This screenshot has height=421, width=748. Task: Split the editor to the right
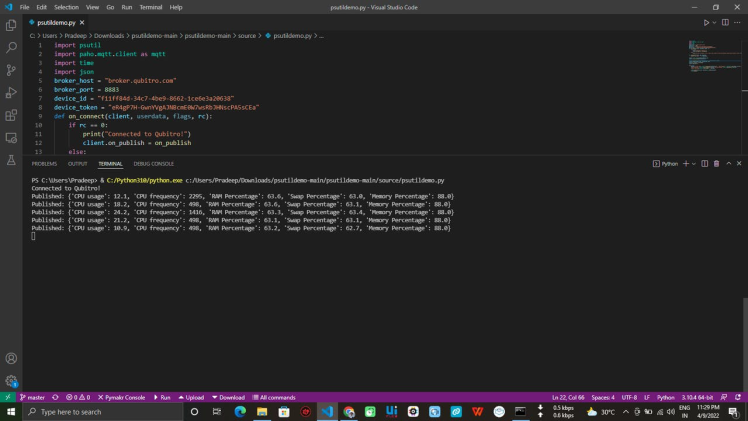[726, 22]
